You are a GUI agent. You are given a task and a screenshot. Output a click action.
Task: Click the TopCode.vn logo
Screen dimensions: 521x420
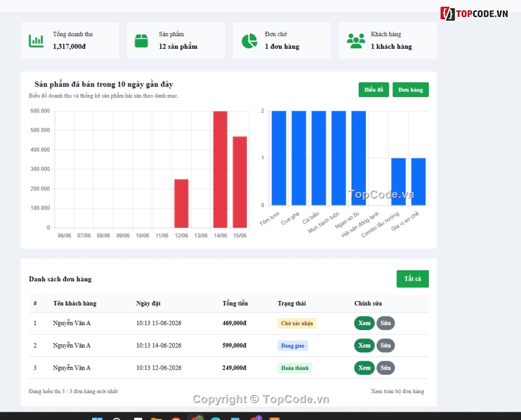[474, 14]
